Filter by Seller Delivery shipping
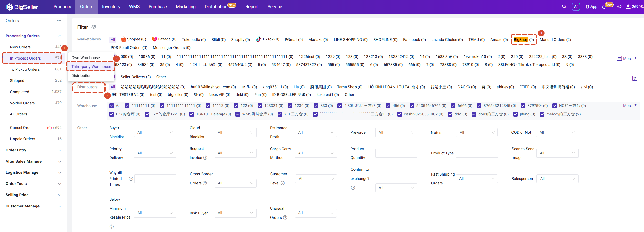The width and height of the screenshot is (644, 232). click(136, 77)
